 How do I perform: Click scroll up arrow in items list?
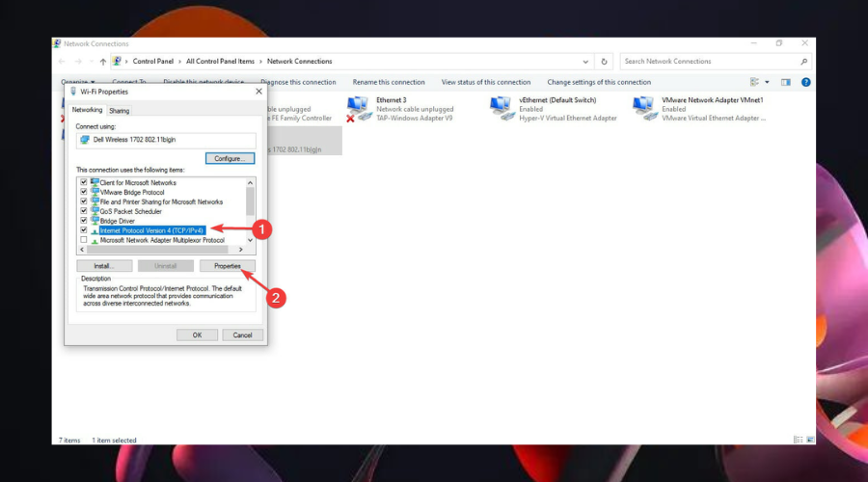pos(250,182)
